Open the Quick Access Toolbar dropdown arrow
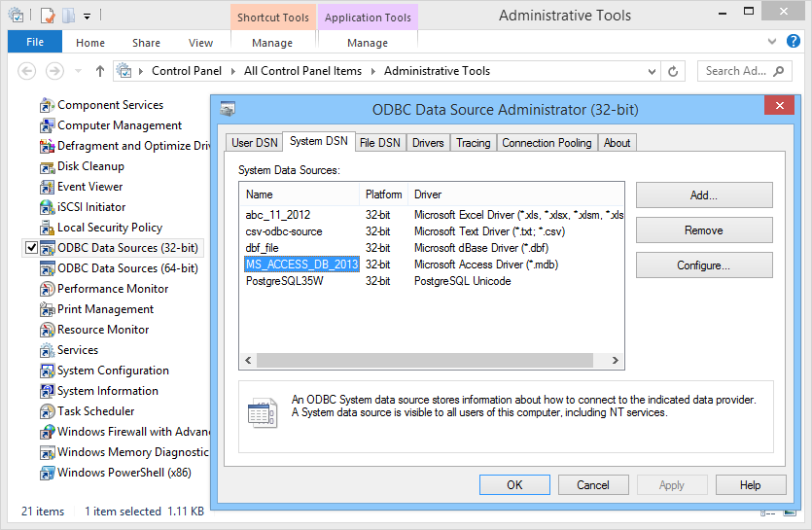The image size is (812, 530). (x=87, y=16)
